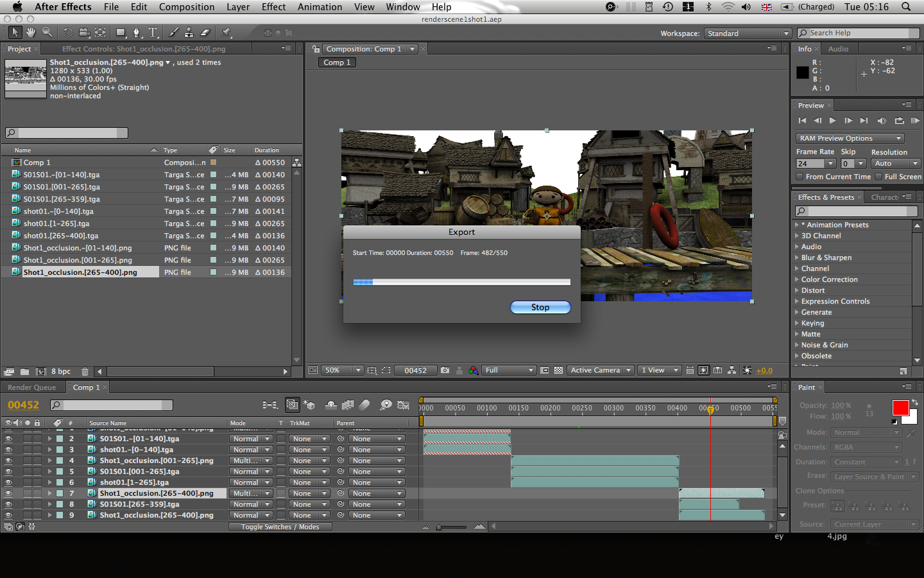The image size is (924, 578).
Task: Select the Pen tool
Action: [x=136, y=32]
